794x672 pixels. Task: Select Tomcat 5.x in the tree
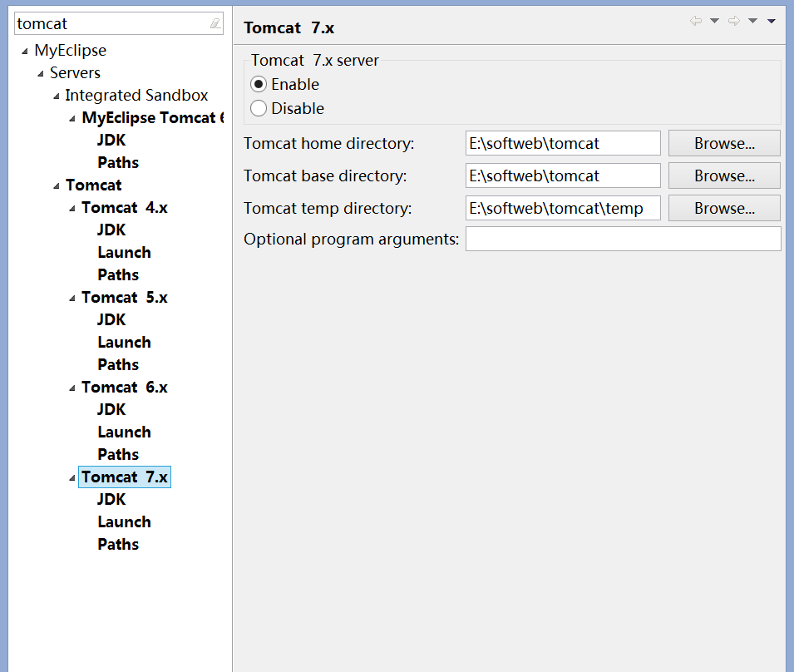pyautogui.click(x=125, y=297)
